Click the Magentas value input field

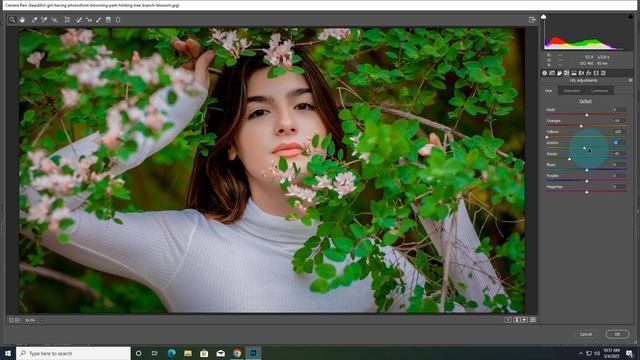[618, 187]
